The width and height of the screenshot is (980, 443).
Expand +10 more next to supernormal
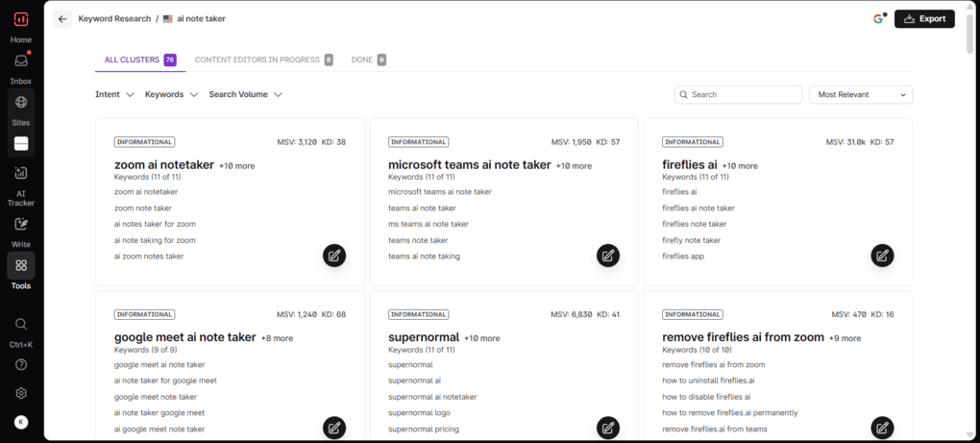click(x=482, y=338)
